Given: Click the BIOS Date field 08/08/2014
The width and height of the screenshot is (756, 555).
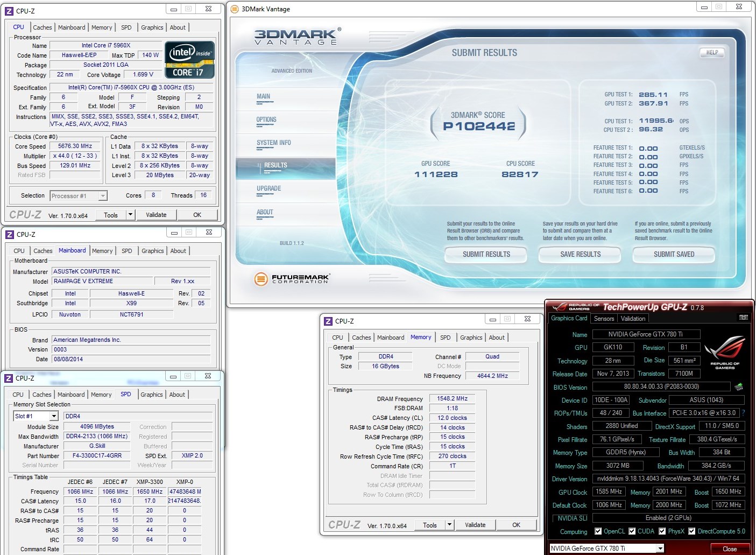Looking at the screenshot, I should [x=131, y=359].
